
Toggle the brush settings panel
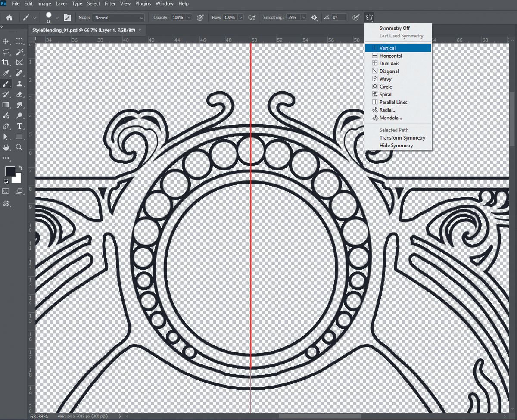[x=67, y=18]
